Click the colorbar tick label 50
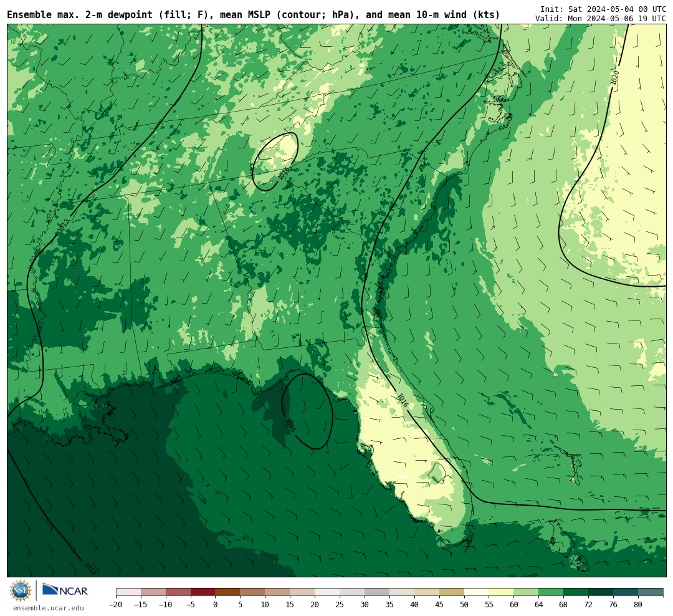 coord(464,605)
